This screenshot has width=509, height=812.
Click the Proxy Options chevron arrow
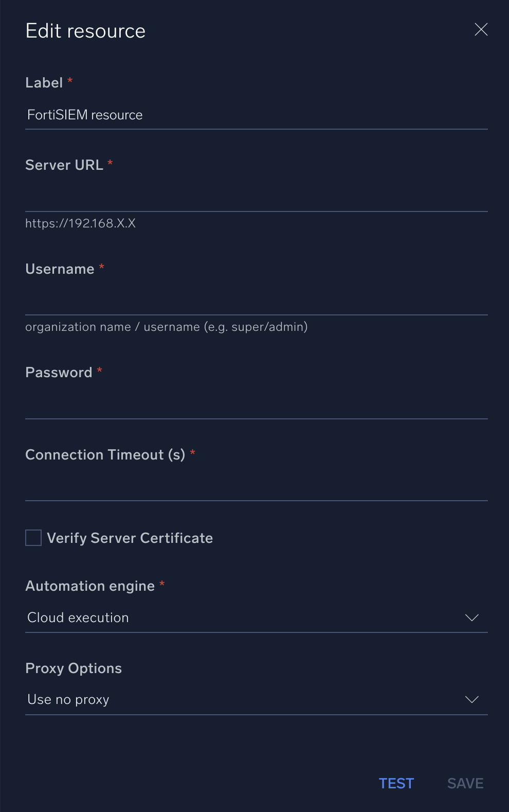pyautogui.click(x=471, y=699)
